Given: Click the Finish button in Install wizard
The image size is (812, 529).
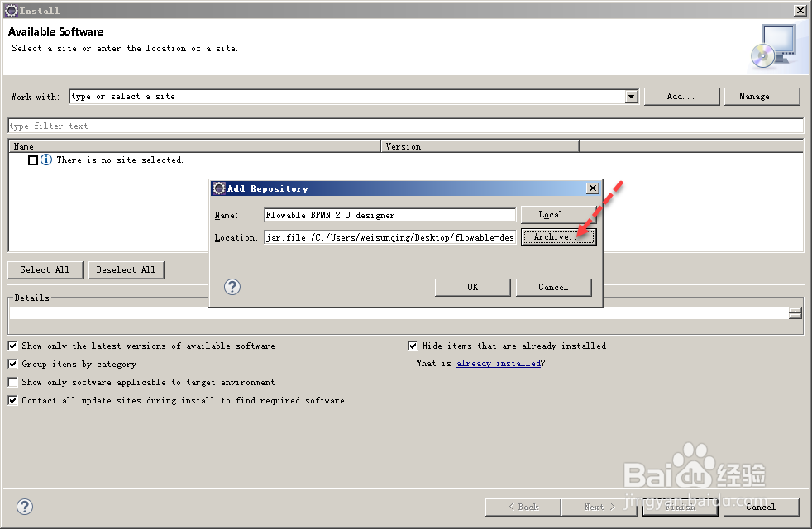Looking at the screenshot, I should [x=680, y=508].
